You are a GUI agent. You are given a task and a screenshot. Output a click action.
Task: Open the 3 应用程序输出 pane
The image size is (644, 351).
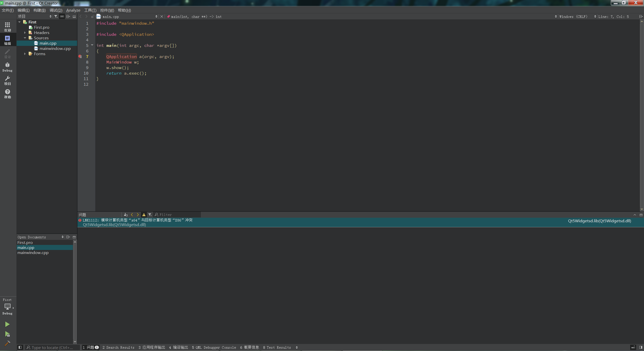(152, 347)
